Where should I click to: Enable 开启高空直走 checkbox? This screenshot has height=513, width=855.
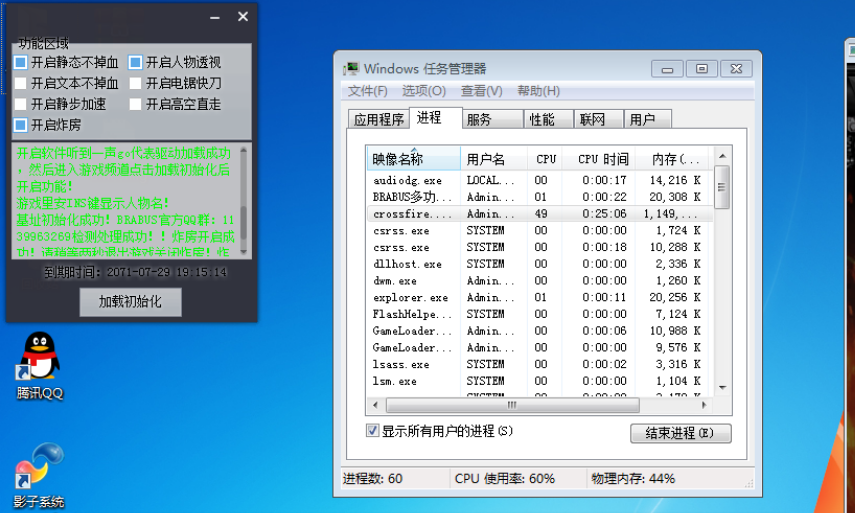click(135, 104)
